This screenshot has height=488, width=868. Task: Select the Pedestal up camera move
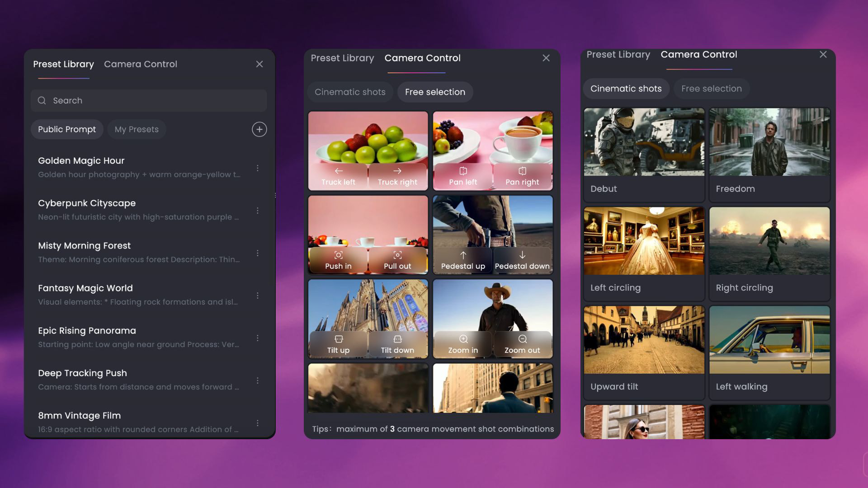click(x=463, y=261)
